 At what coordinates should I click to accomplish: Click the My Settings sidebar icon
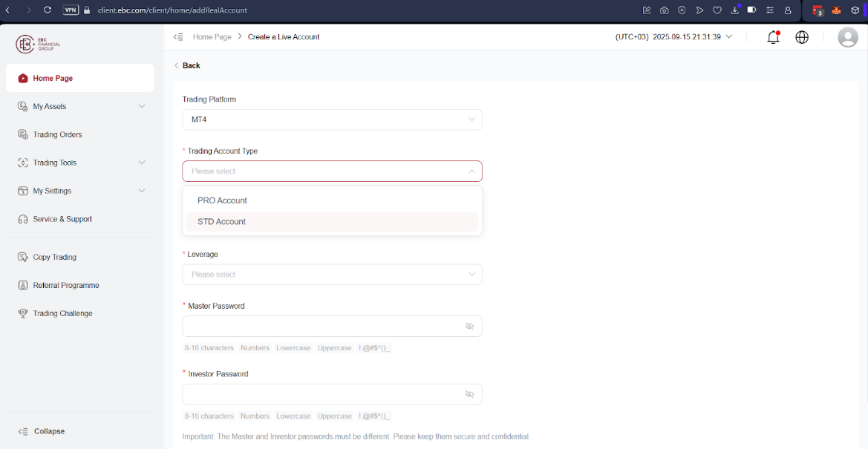pyautogui.click(x=23, y=191)
